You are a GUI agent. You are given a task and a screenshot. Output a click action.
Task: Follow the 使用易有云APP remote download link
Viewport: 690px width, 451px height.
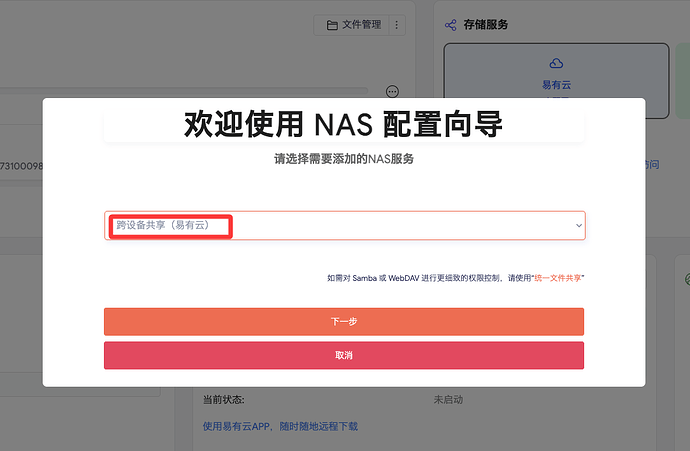(x=280, y=426)
